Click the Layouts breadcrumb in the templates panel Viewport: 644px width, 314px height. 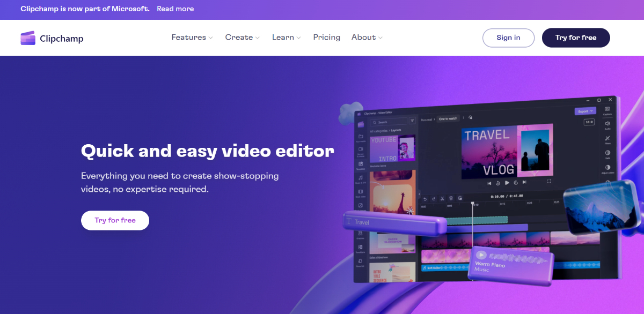[396, 130]
